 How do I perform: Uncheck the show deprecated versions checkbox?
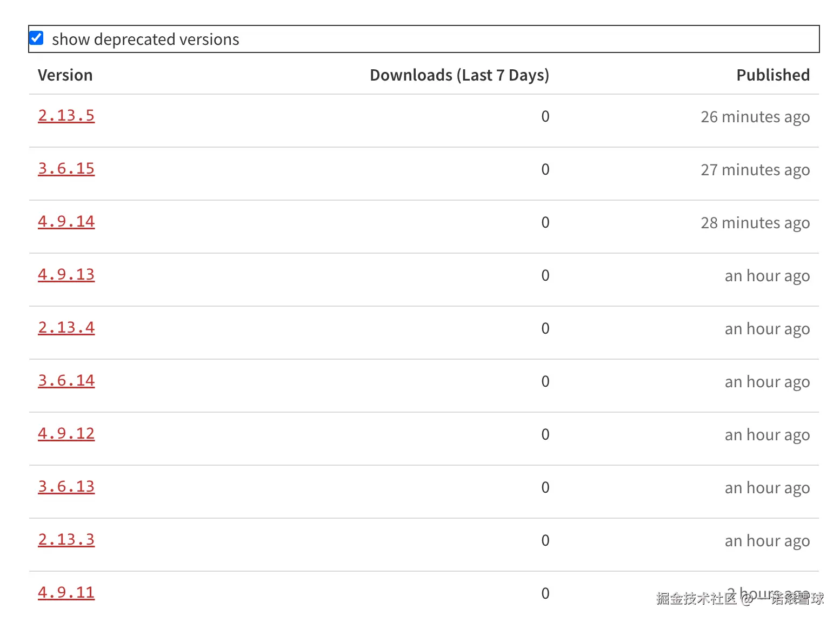point(37,38)
